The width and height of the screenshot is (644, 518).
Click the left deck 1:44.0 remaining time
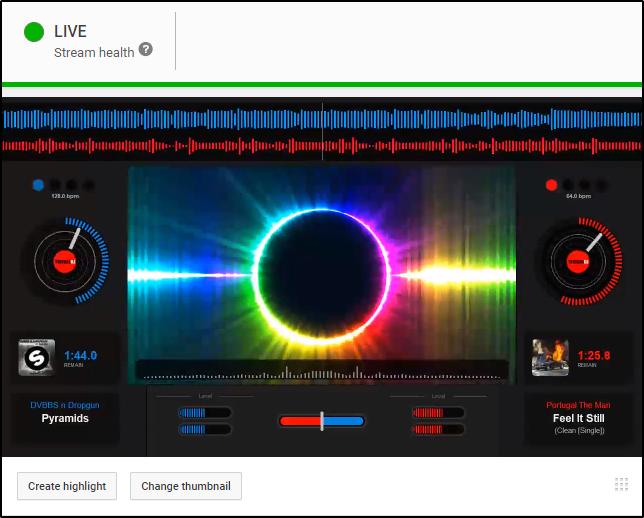pos(80,355)
